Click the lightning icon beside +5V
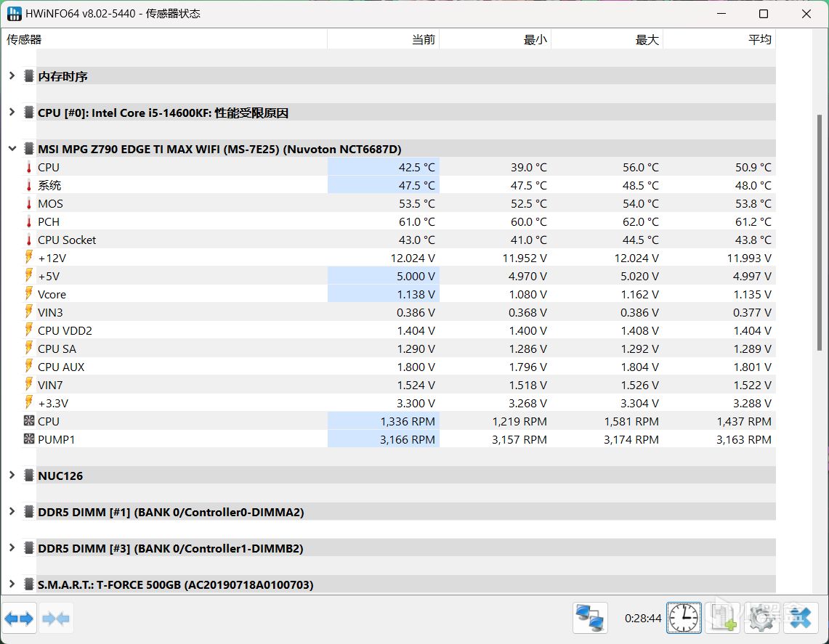The height and width of the screenshot is (644, 829). [x=29, y=276]
